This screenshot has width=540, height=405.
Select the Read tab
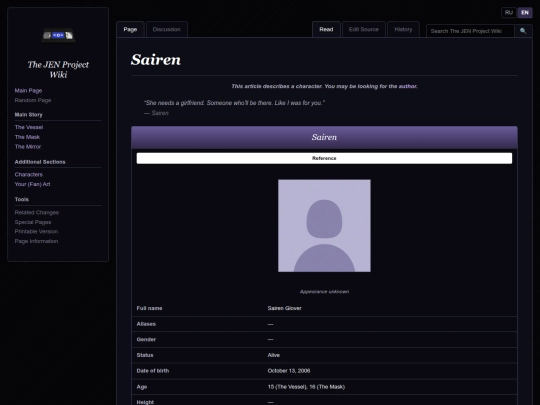click(326, 30)
